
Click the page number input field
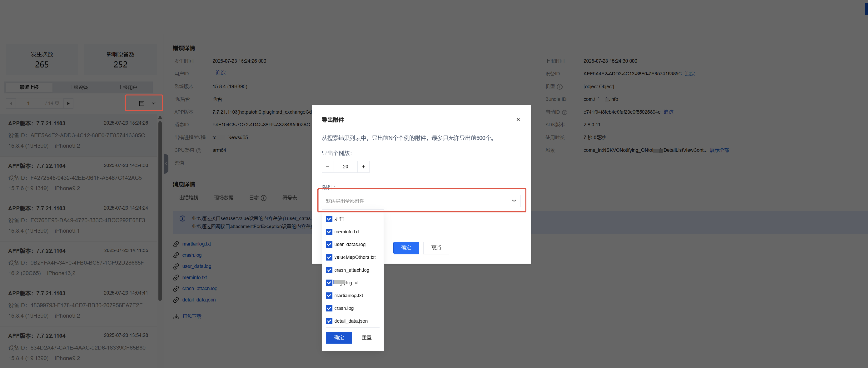pyautogui.click(x=28, y=103)
